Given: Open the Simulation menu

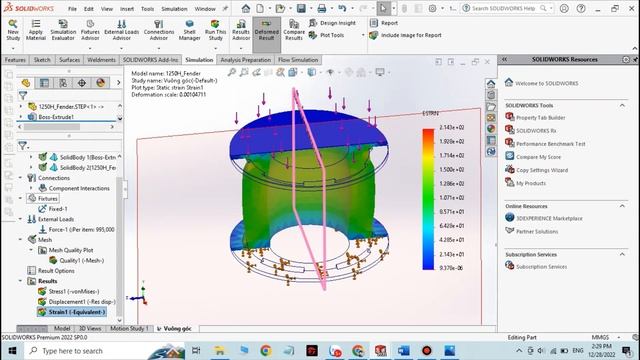Looking at the screenshot, I should (x=174, y=9).
